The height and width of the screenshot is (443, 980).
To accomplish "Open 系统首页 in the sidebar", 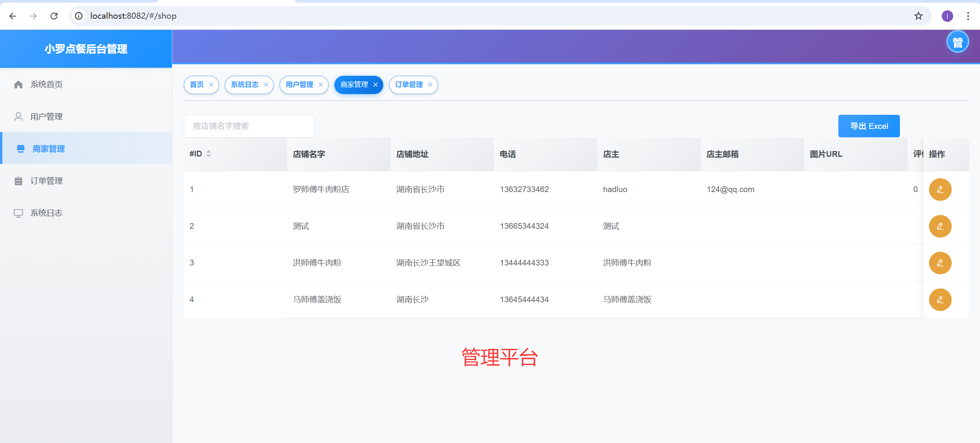I will [46, 85].
